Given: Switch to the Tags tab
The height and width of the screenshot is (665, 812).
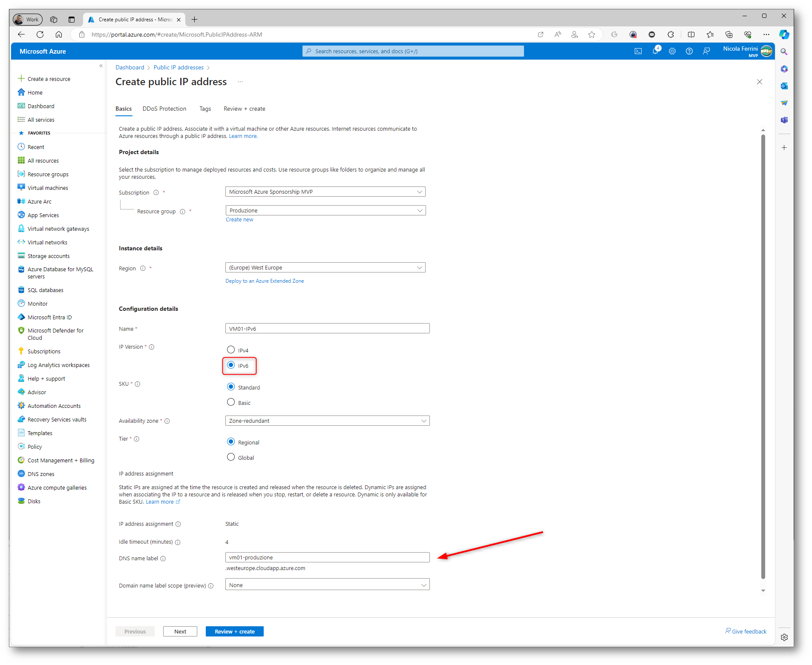Looking at the screenshot, I should [x=205, y=109].
